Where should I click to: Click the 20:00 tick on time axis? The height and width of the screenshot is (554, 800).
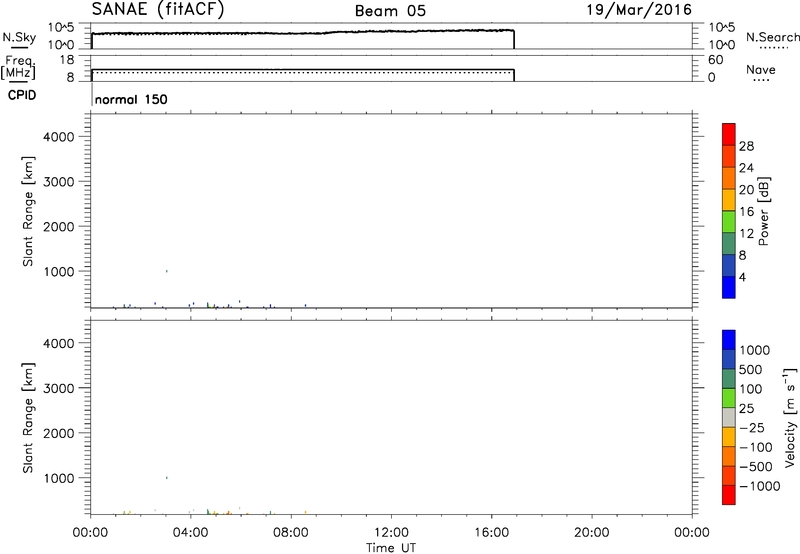click(x=592, y=532)
